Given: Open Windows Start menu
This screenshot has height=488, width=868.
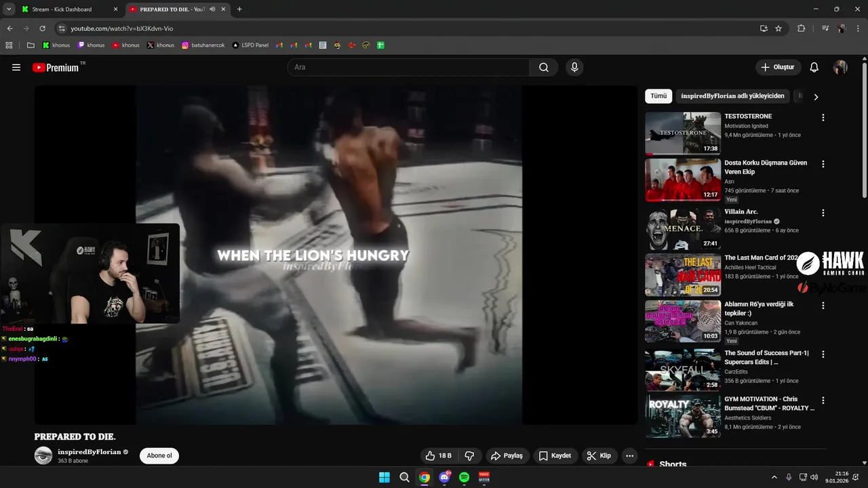Looking at the screenshot, I should click(x=384, y=477).
